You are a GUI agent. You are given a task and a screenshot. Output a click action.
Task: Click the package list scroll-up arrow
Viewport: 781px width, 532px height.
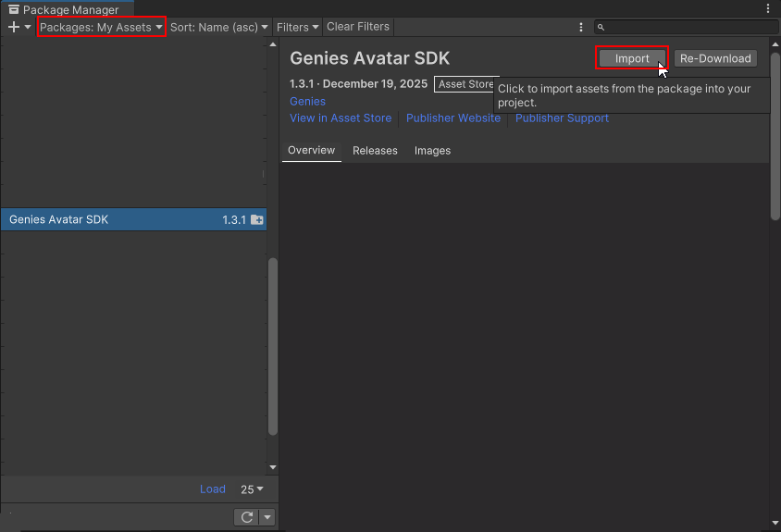pos(272,44)
